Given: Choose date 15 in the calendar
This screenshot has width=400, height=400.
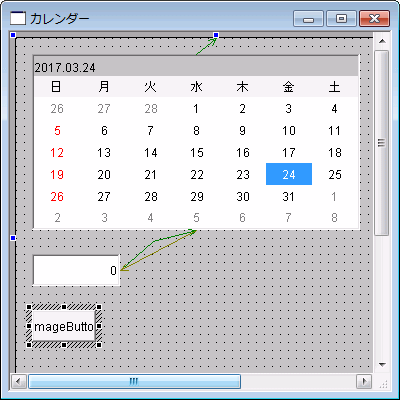Looking at the screenshot, I should click(197, 153).
